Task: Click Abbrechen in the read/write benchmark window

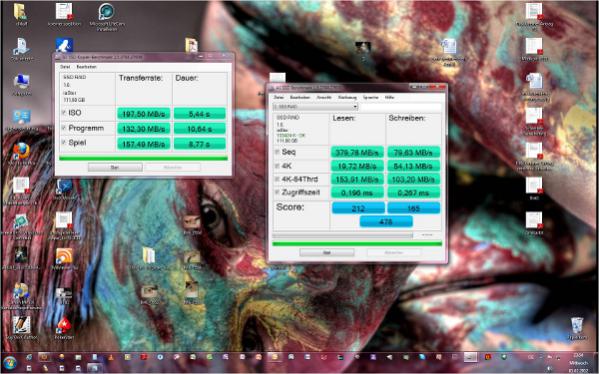Action: 394,253
